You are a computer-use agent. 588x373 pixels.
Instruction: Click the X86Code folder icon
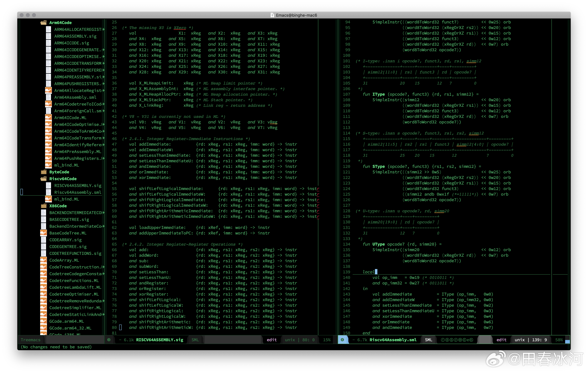(44, 206)
